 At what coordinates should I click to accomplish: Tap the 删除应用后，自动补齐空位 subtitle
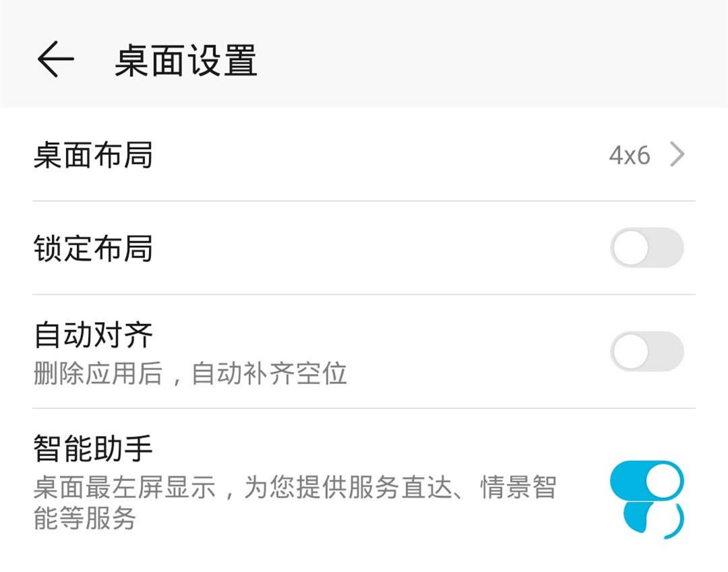190,373
